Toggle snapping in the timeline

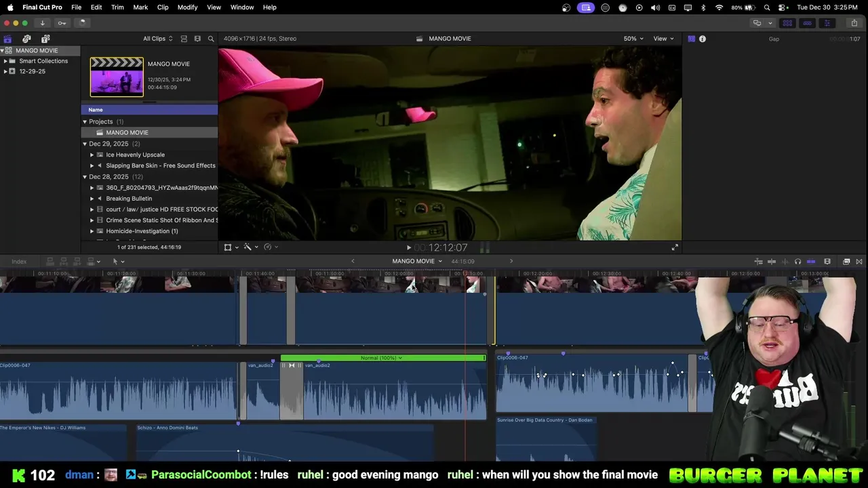pos(811,262)
